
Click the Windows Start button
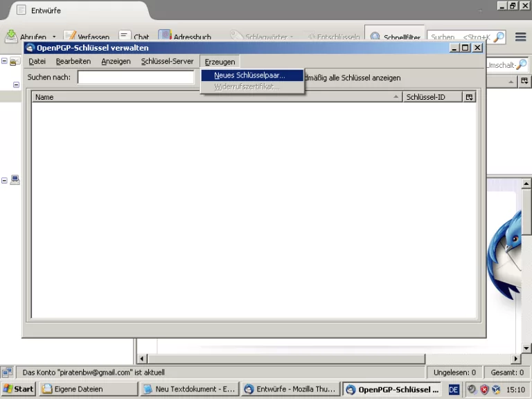pyautogui.click(x=18, y=389)
